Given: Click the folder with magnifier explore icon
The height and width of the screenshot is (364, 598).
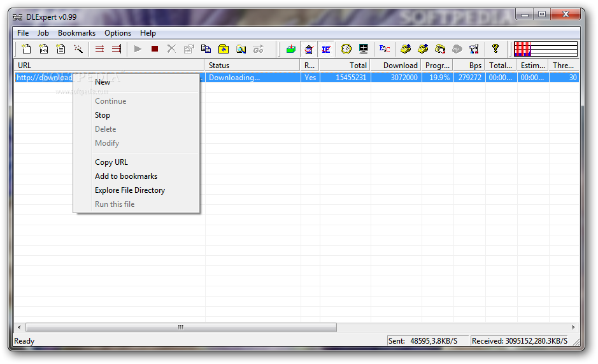Looking at the screenshot, I should click(x=241, y=49).
